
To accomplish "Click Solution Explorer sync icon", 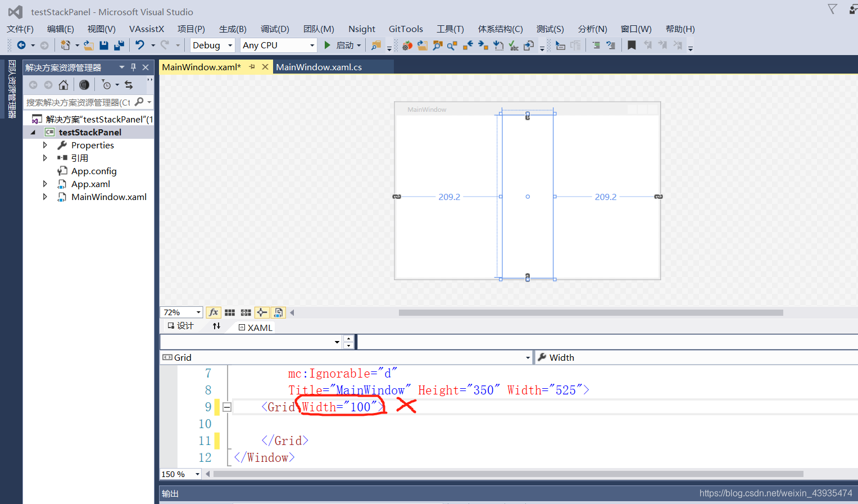I will 129,85.
